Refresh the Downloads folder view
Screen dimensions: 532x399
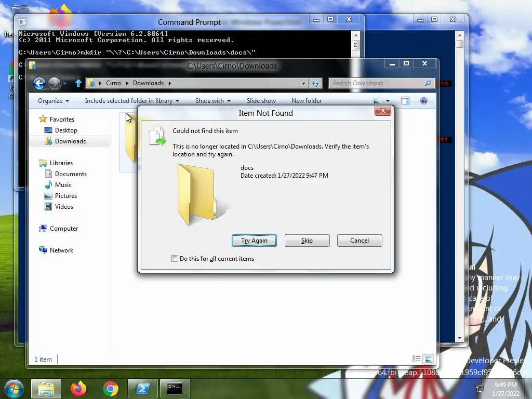coord(315,83)
